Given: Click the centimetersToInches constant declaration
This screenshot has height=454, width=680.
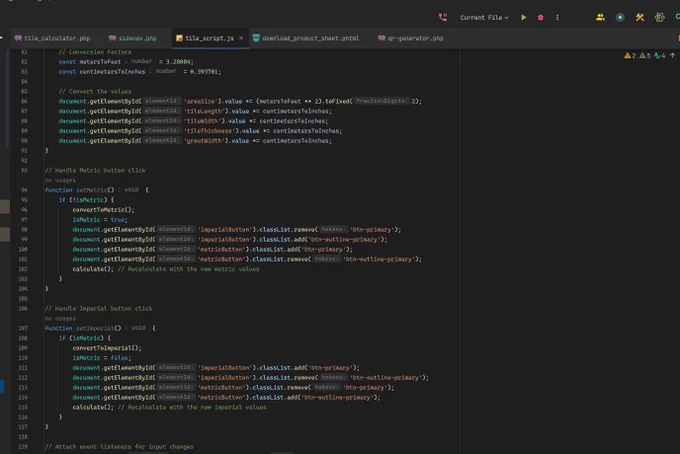Looking at the screenshot, I should pos(112,72).
